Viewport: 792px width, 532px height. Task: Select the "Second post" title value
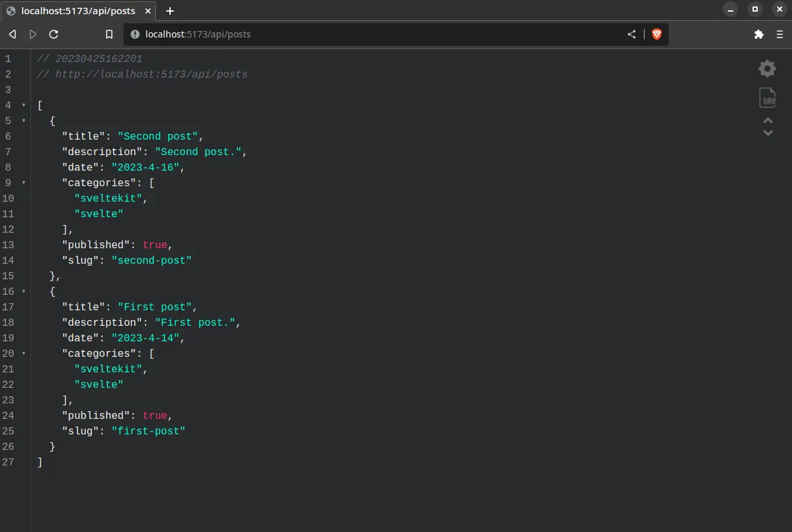tap(158, 136)
